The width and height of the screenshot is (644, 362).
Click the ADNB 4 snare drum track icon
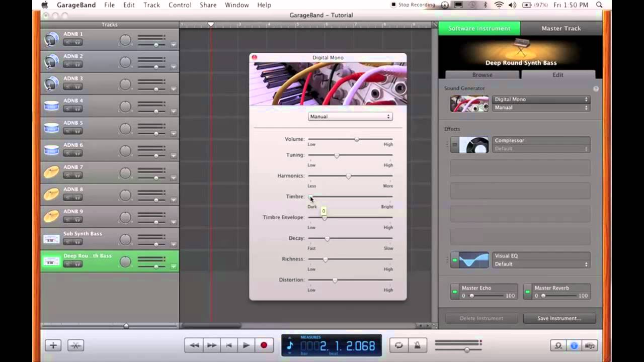pyautogui.click(x=51, y=106)
